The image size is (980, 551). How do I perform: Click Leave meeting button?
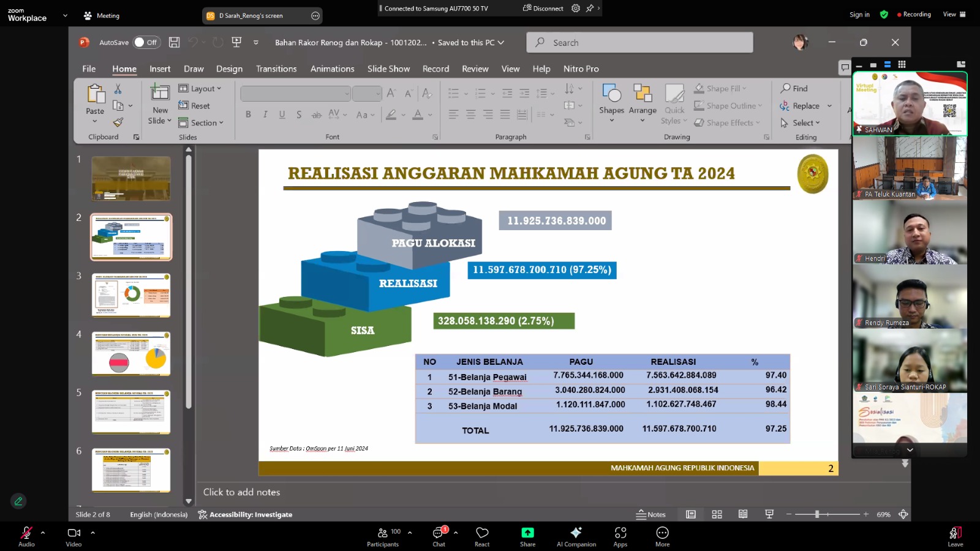(955, 536)
